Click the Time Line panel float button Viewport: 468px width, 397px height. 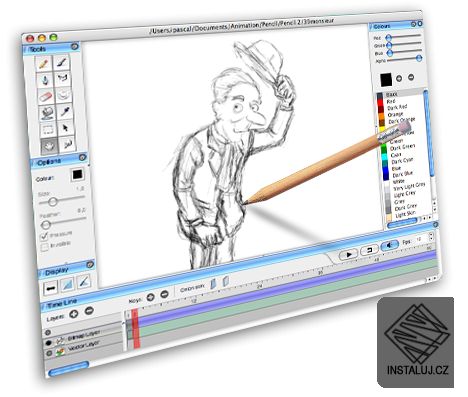click(x=435, y=225)
